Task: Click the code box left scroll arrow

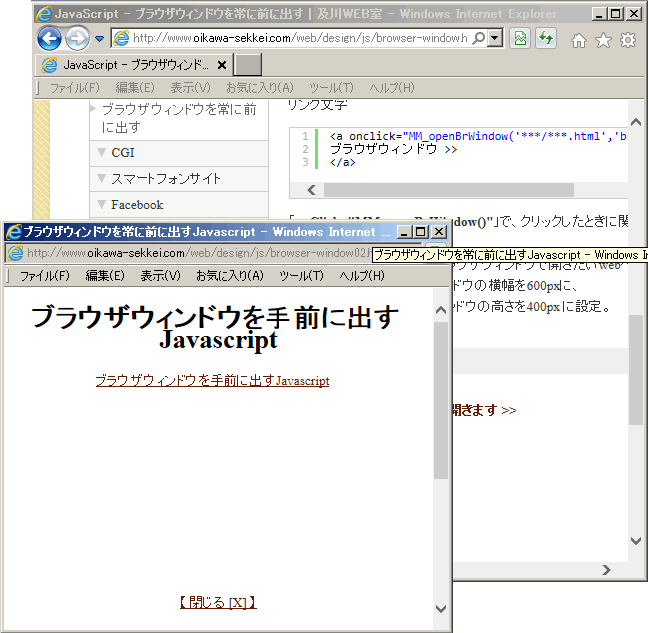Action: click(312, 190)
